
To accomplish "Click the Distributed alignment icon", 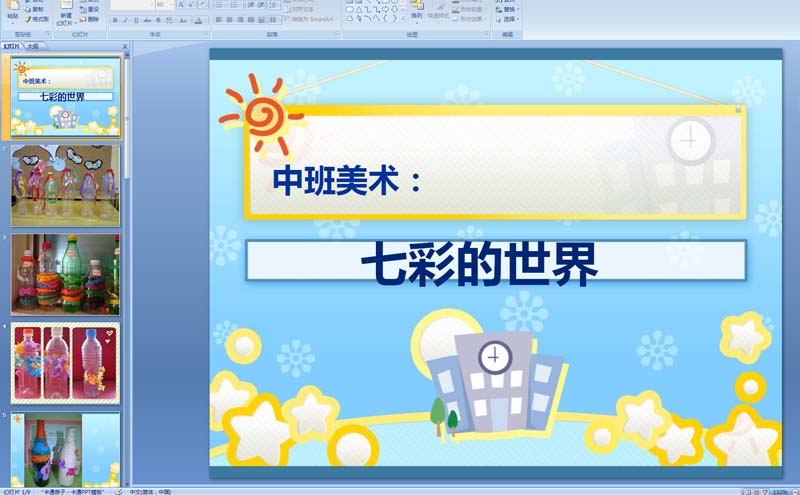I will (261, 19).
